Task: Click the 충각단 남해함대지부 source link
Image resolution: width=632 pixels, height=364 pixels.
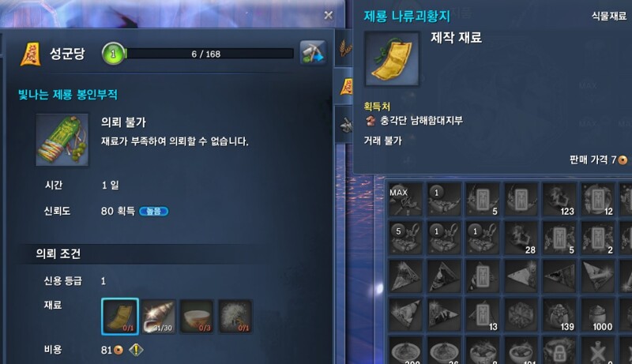Action: [421, 120]
